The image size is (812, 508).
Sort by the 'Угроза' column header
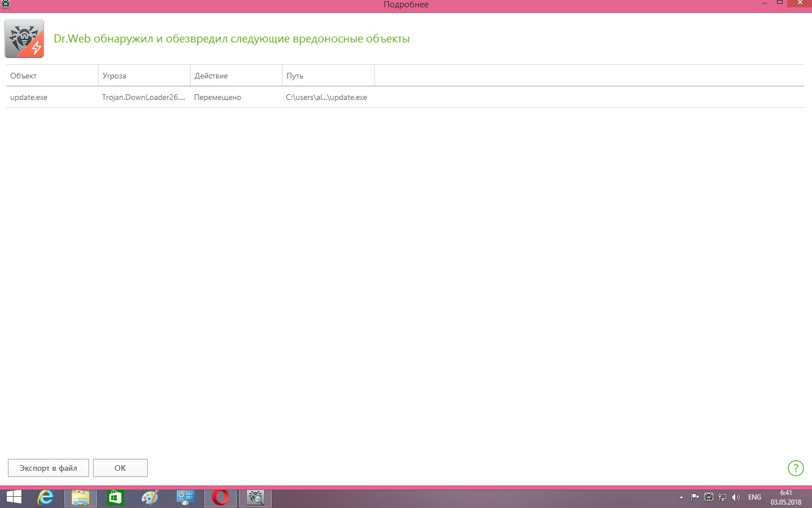144,76
